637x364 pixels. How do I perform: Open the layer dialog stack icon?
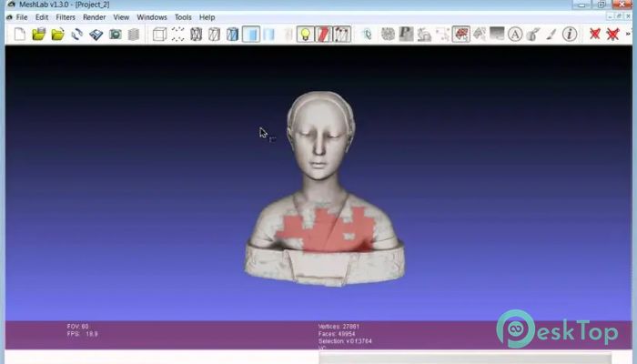tap(133, 35)
